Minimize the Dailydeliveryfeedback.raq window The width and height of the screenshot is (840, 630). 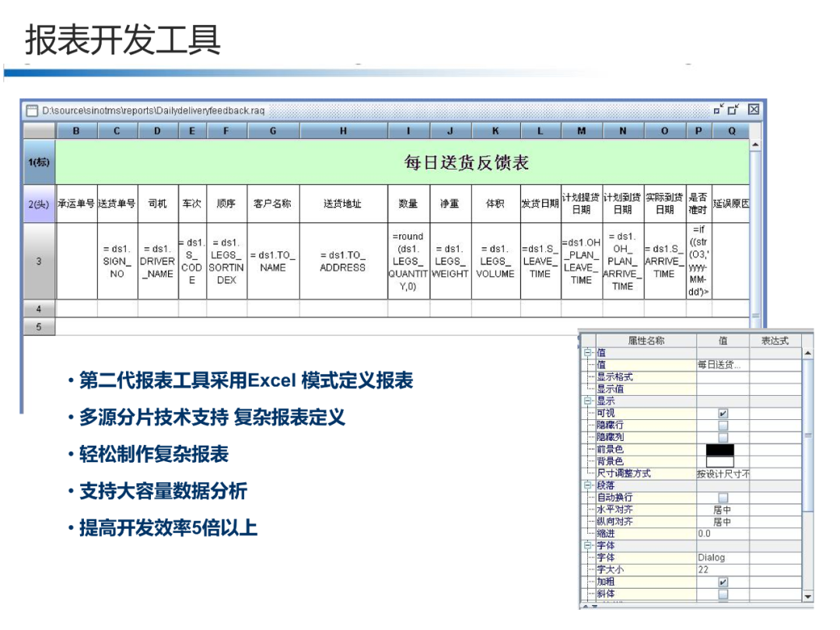click(719, 110)
